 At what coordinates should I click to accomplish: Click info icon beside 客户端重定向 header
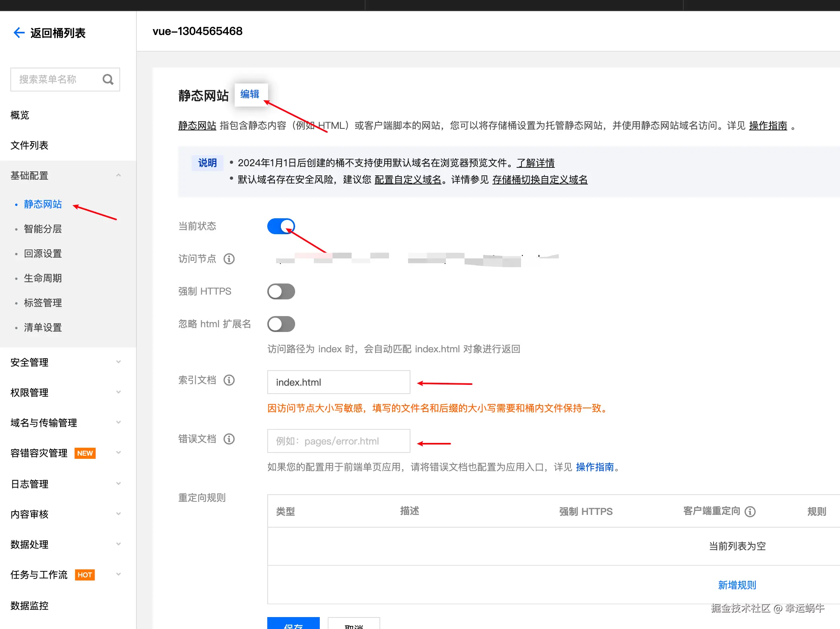(x=750, y=511)
